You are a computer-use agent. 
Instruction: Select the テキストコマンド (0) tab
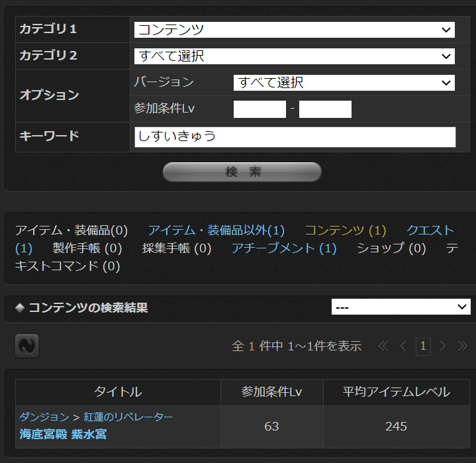[x=68, y=266]
